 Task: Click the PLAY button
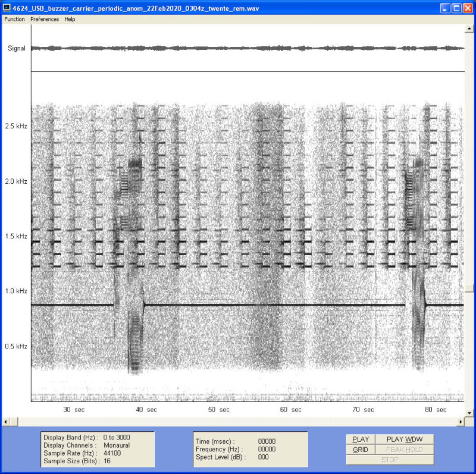[361, 439]
